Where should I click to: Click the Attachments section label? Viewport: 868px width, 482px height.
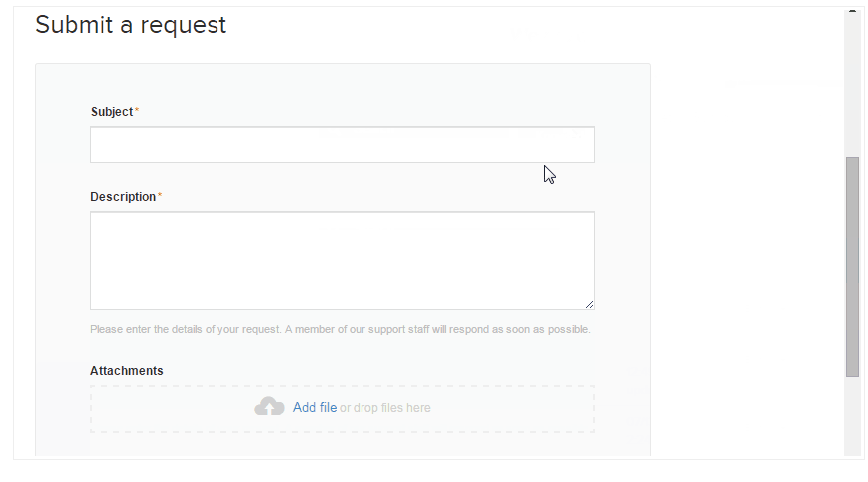(127, 370)
